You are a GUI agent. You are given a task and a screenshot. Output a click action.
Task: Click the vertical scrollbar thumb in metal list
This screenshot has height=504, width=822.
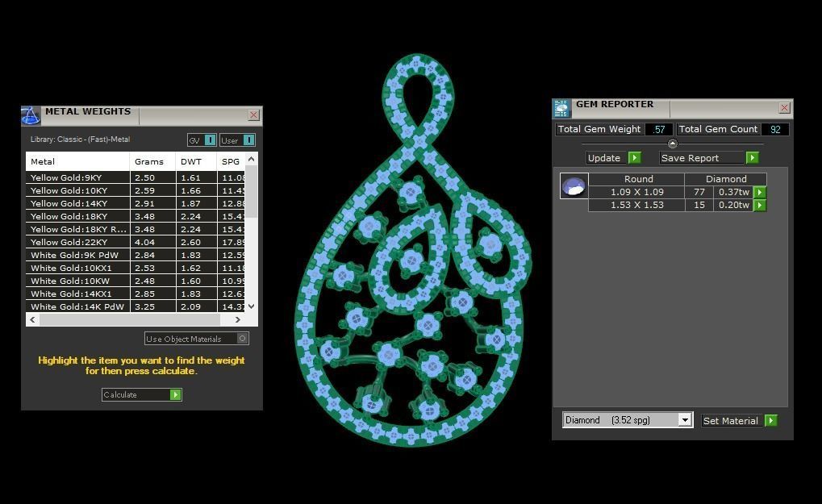click(x=251, y=191)
